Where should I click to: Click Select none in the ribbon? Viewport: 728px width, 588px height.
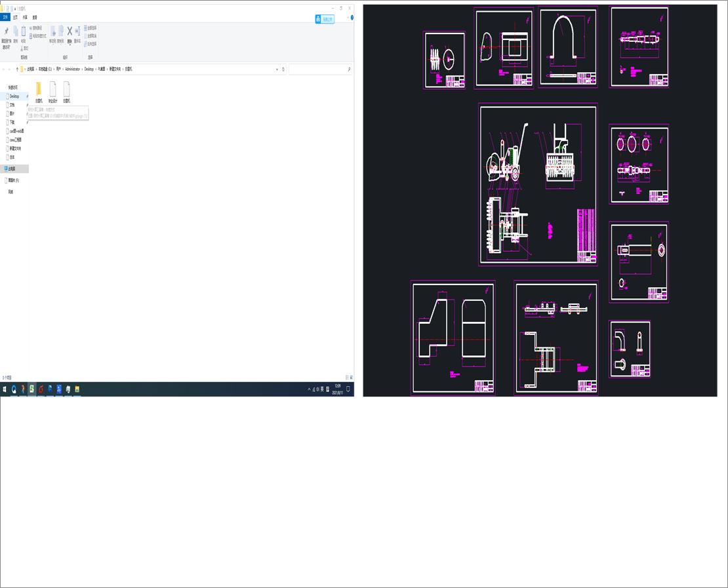(x=91, y=36)
